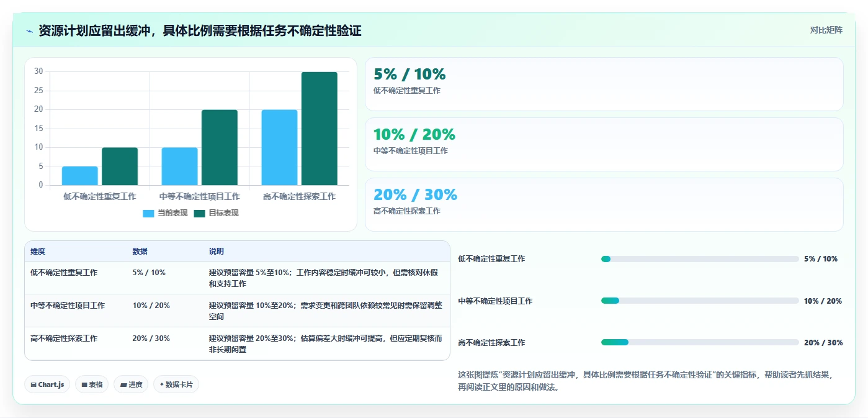Toggle the 当前表现 legend swatch
868x418 pixels.
click(x=148, y=213)
